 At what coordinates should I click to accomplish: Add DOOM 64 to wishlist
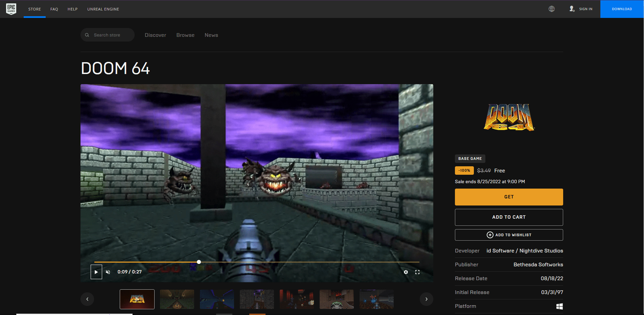[509, 235]
